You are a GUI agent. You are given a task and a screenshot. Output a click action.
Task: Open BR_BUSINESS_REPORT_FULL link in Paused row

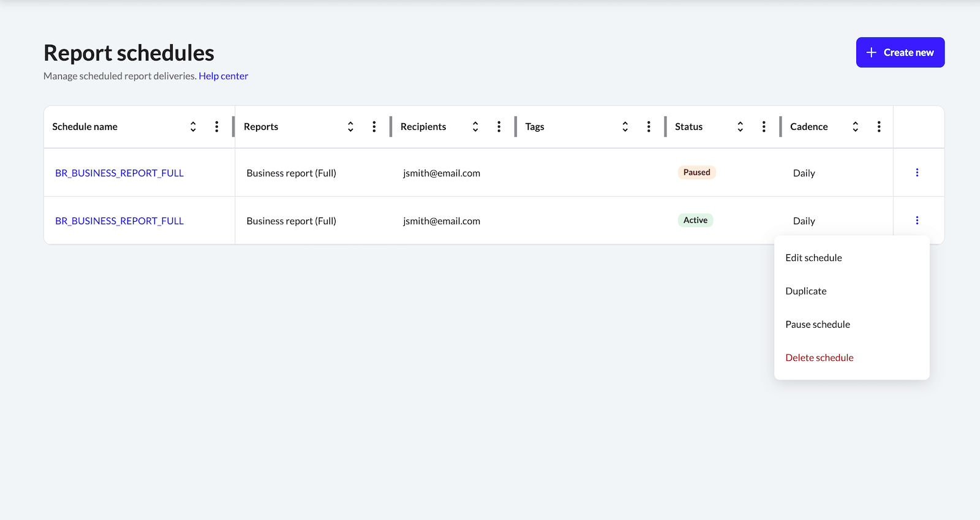[119, 173]
